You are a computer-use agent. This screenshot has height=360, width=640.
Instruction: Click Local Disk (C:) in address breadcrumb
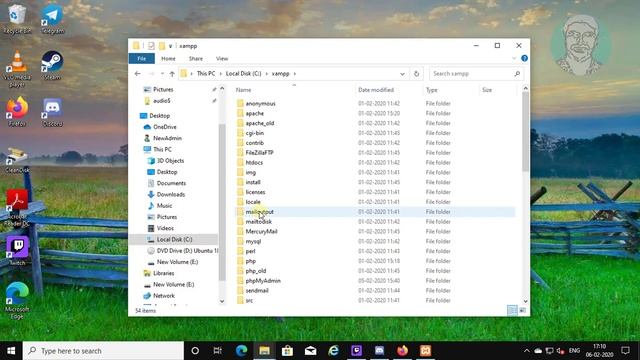[243, 74]
